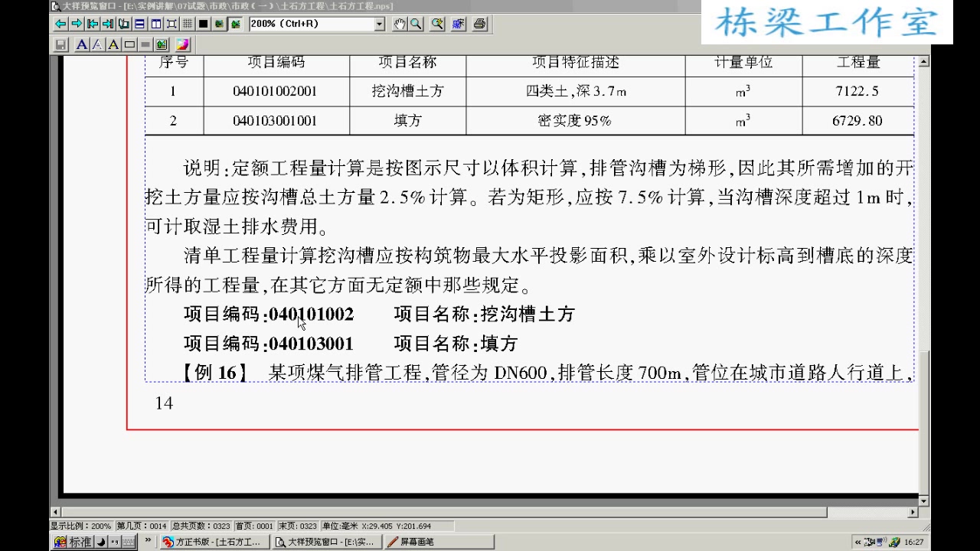Click 大样预览窗口 taskbar button
980x551 pixels.
pos(326,542)
